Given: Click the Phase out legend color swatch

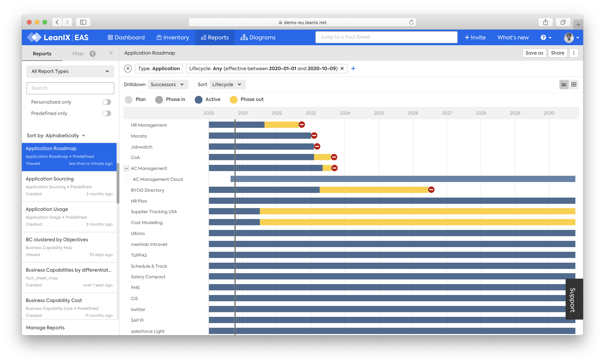Looking at the screenshot, I should click(233, 99).
